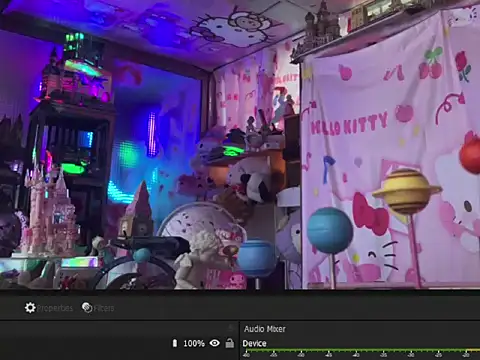The image size is (480, 360).
Task: Click the 100% battery level text
Action: pyautogui.click(x=194, y=343)
